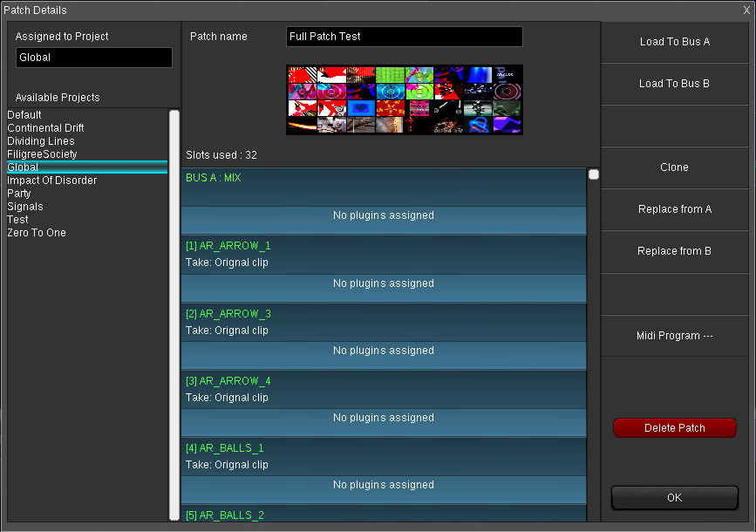This screenshot has width=756, height=532.
Task: Delete the patch with red button
Action: click(x=675, y=428)
